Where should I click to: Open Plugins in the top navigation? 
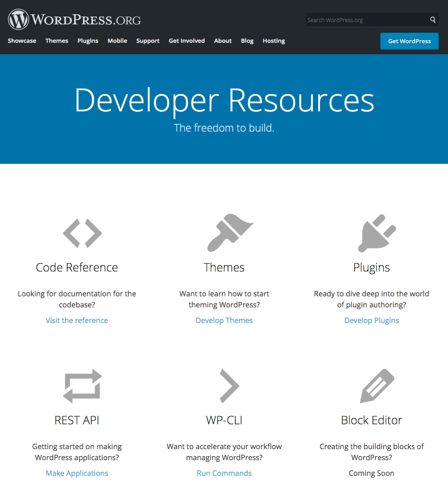[87, 41]
